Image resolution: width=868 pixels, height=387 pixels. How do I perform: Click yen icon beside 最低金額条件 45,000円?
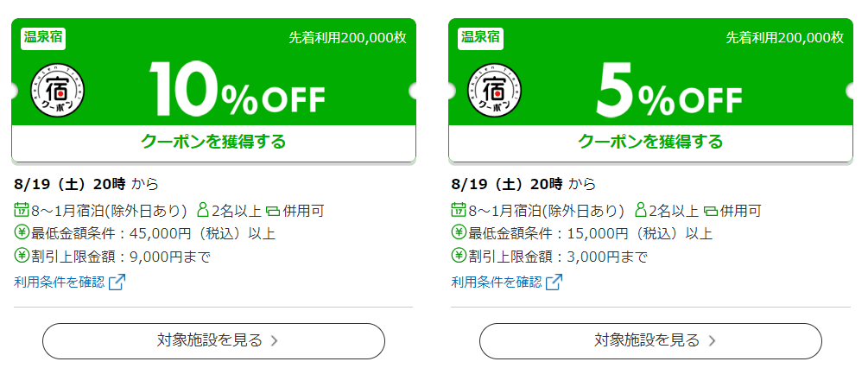point(22,233)
